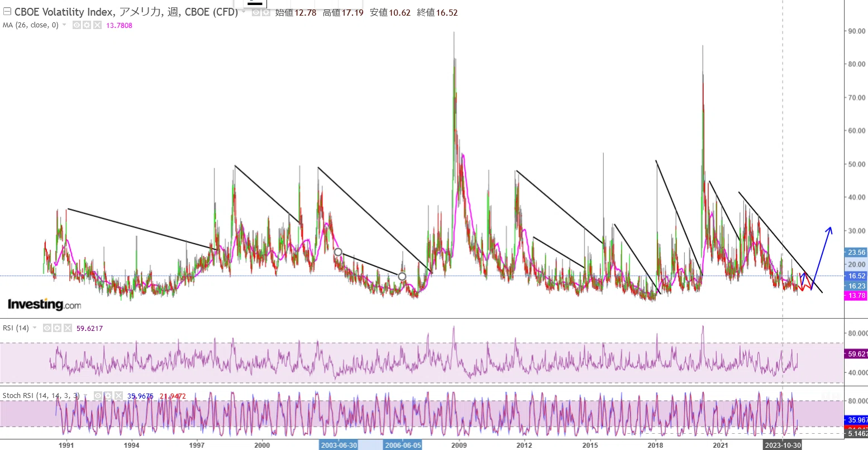Click the 2023-10-30 crosshair date label
Image resolution: width=868 pixels, height=450 pixels.
tap(783, 445)
